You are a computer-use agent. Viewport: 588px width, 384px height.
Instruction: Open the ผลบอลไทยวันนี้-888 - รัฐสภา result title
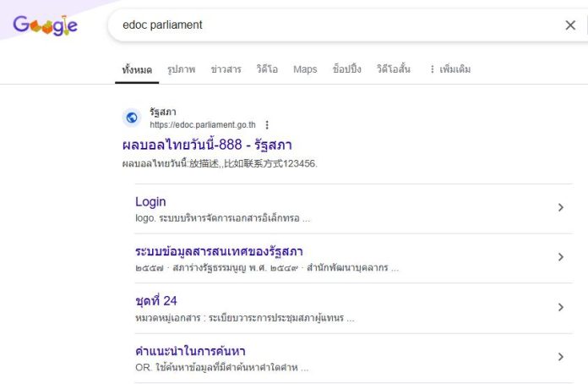pos(207,145)
